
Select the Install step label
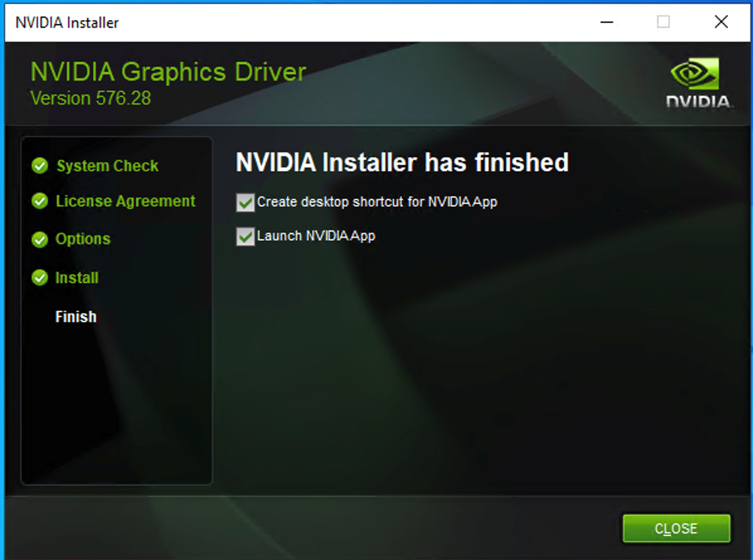pyautogui.click(x=77, y=278)
